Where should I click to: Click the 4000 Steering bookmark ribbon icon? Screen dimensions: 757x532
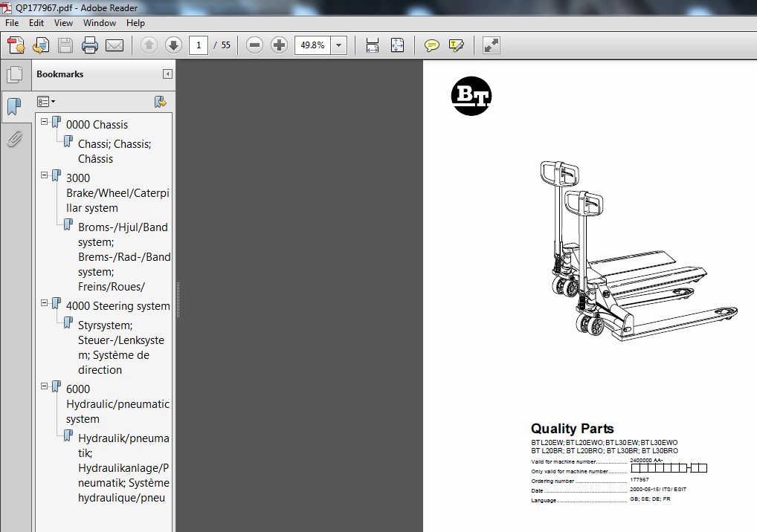click(57, 304)
